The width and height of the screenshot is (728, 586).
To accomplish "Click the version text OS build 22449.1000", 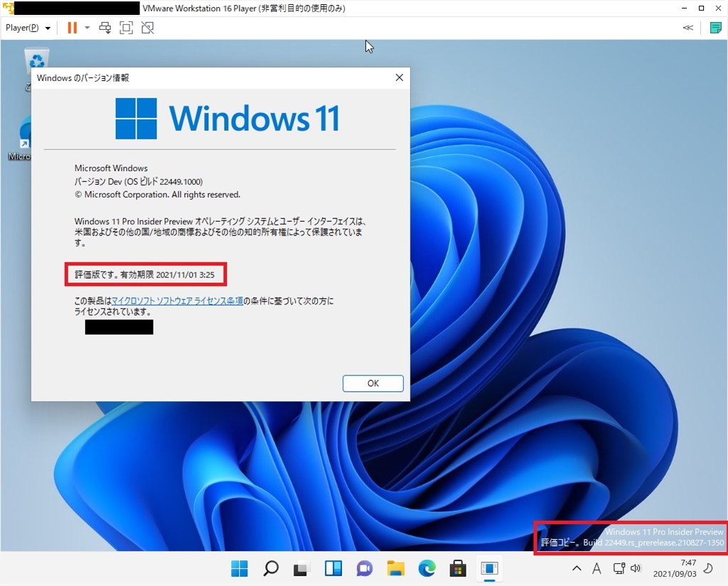I will click(x=139, y=181).
